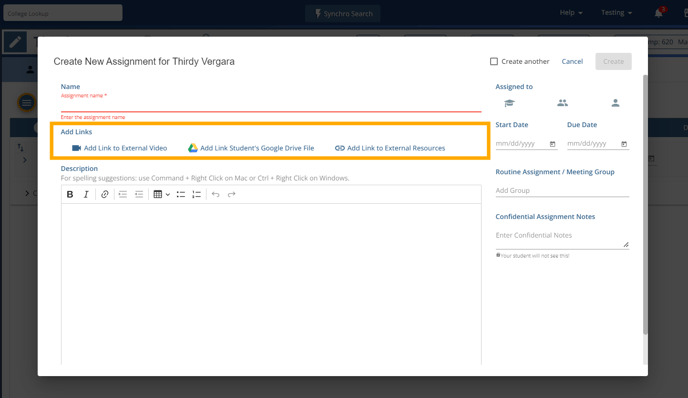Open the insert table dropdown
The height and width of the screenshot is (398, 688).
161,194
